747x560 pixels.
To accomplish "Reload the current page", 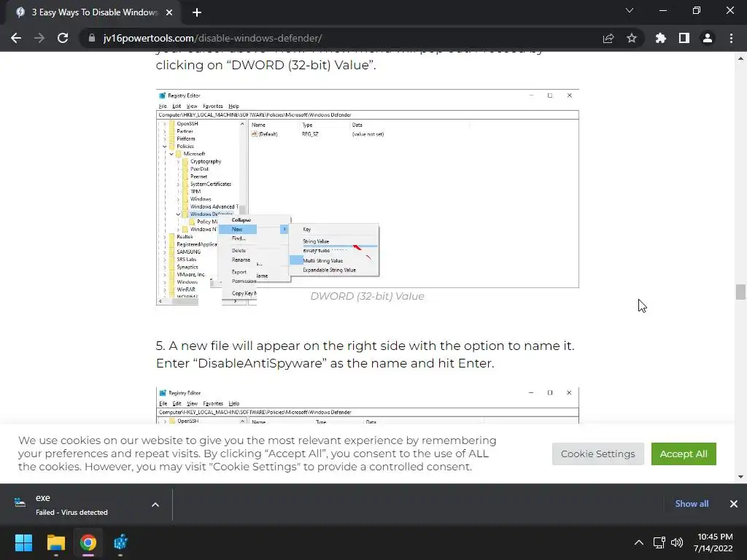I will [63, 38].
